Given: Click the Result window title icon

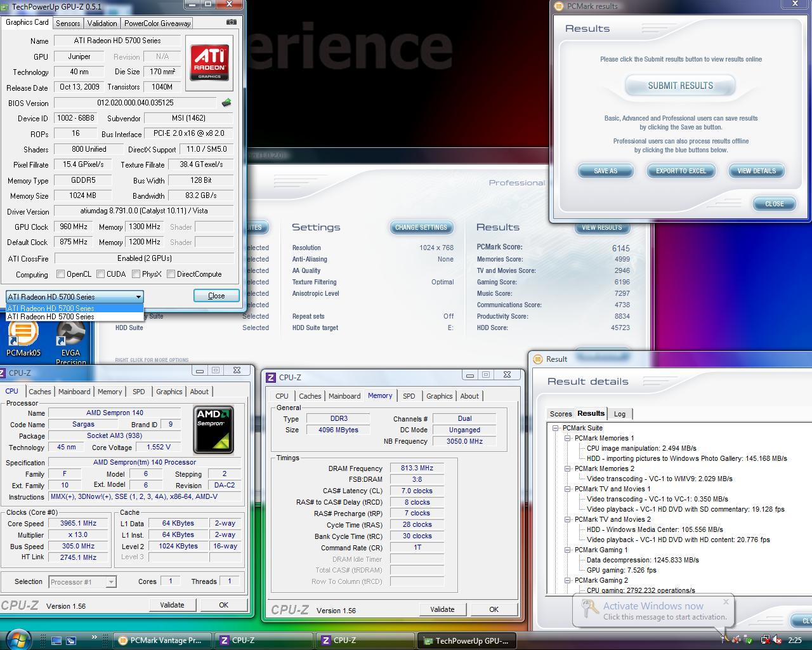Looking at the screenshot, I should (538, 359).
